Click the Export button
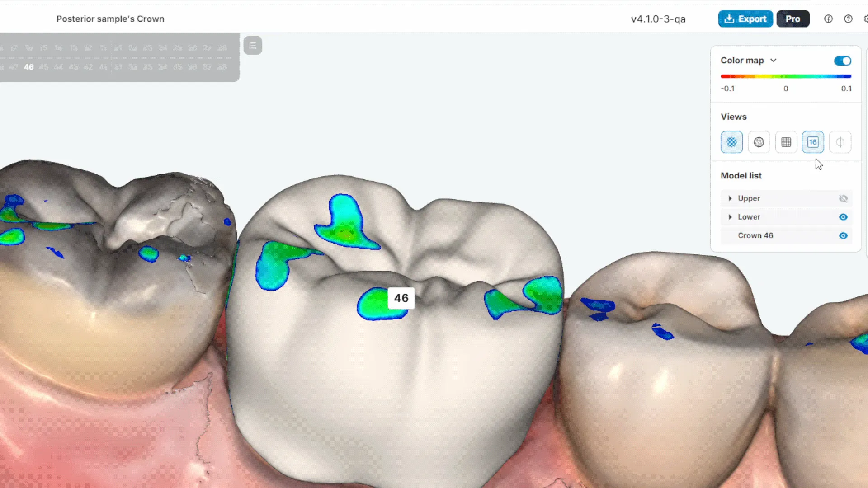 745,19
